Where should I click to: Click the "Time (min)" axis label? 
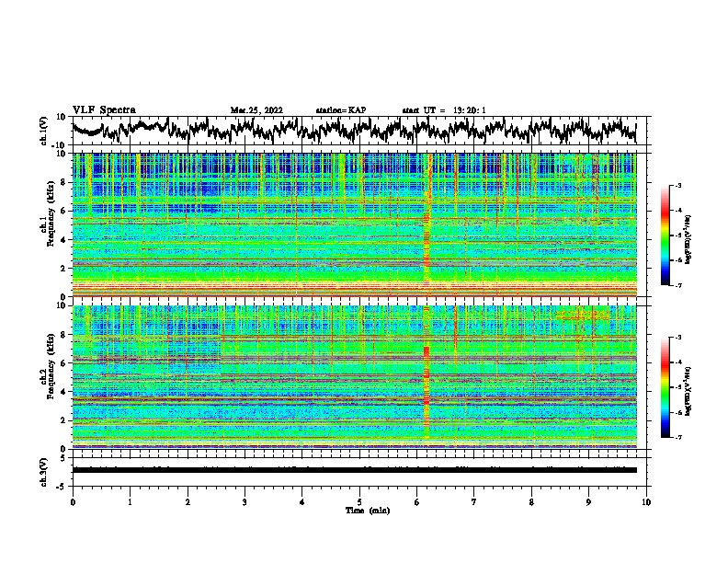(x=368, y=511)
